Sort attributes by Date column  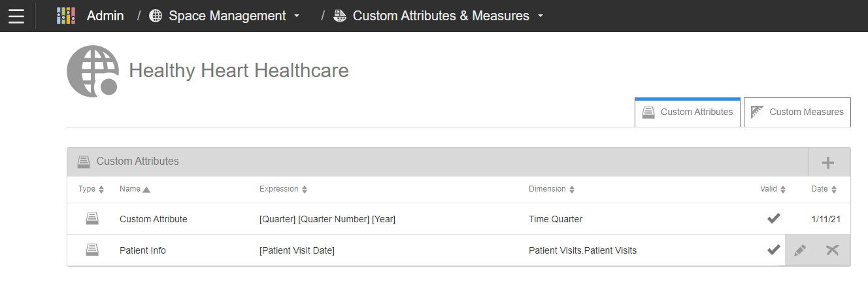click(824, 189)
